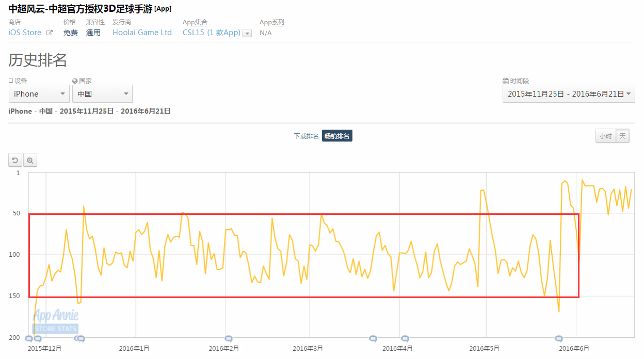Click the 2016年5月 axis label

point(484,349)
